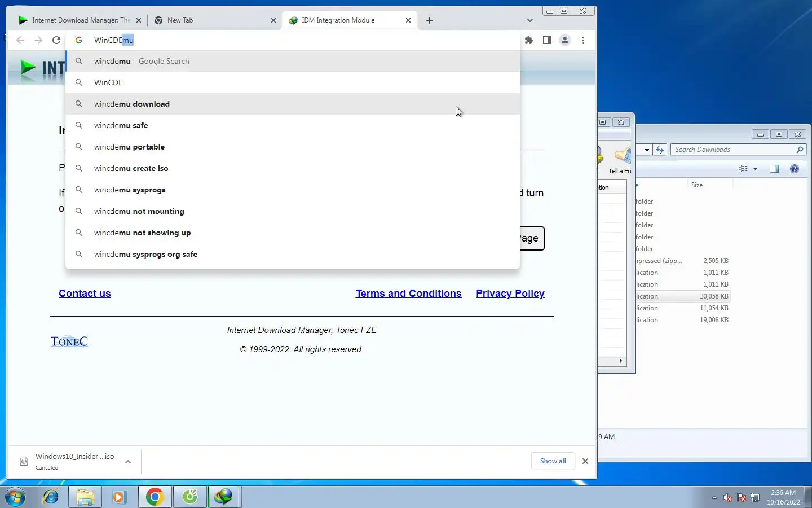
Task: Go forward with Chrome's forward arrow
Action: (38, 40)
